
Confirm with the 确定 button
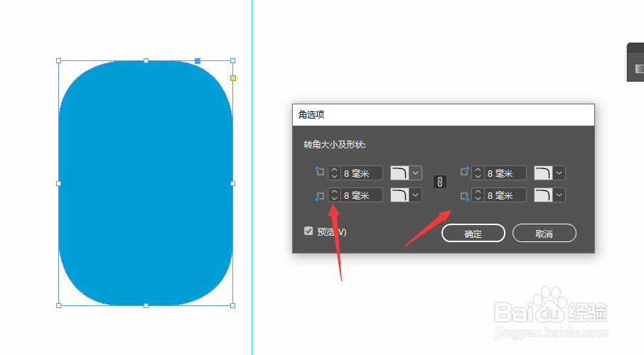[x=473, y=233]
